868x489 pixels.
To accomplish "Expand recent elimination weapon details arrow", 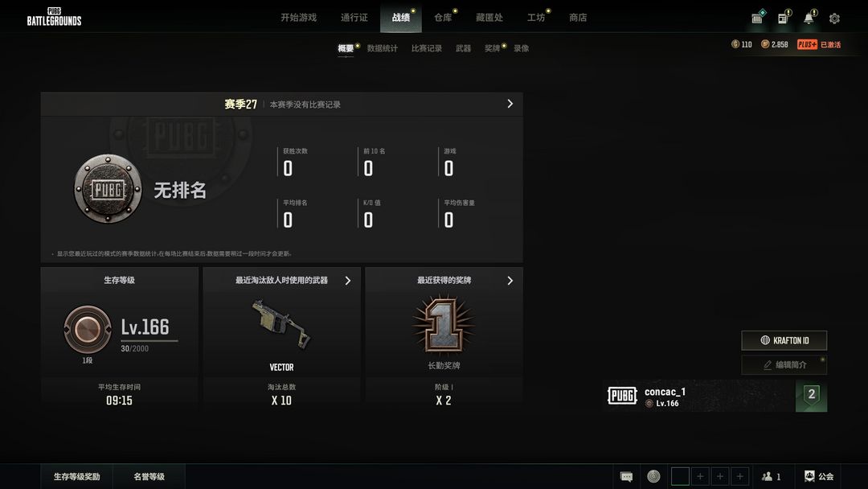I will [x=348, y=280].
